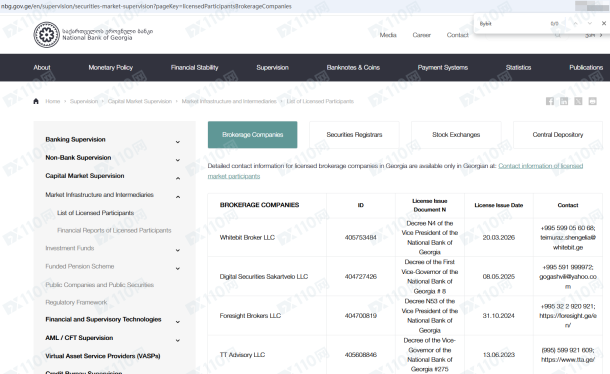
Task: Click Supervision breadcrumb link
Action: point(84,101)
